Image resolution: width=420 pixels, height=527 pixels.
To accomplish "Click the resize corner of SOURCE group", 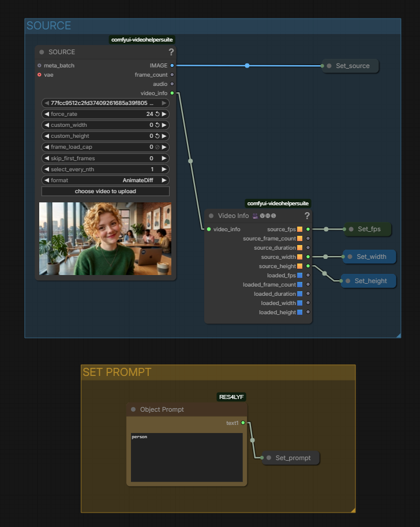I will click(399, 336).
